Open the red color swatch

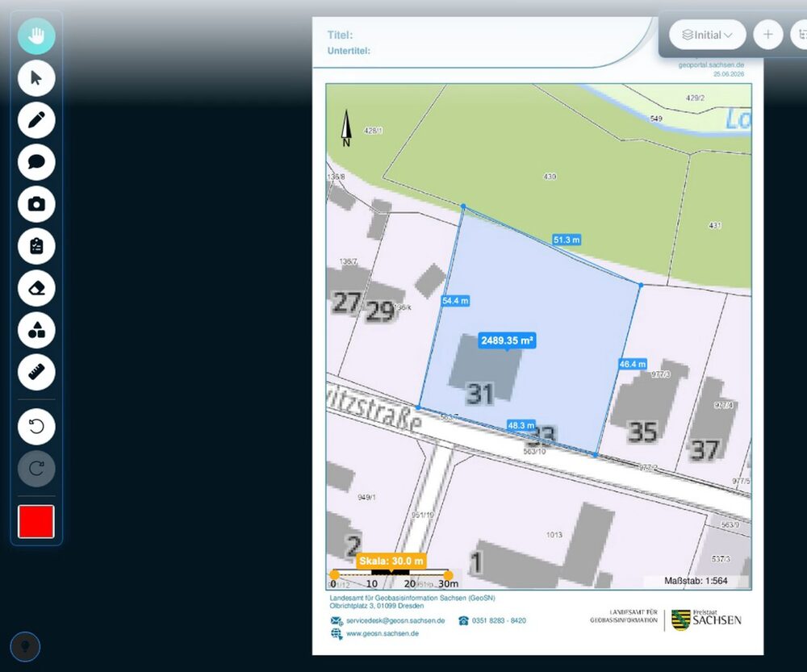click(x=36, y=521)
